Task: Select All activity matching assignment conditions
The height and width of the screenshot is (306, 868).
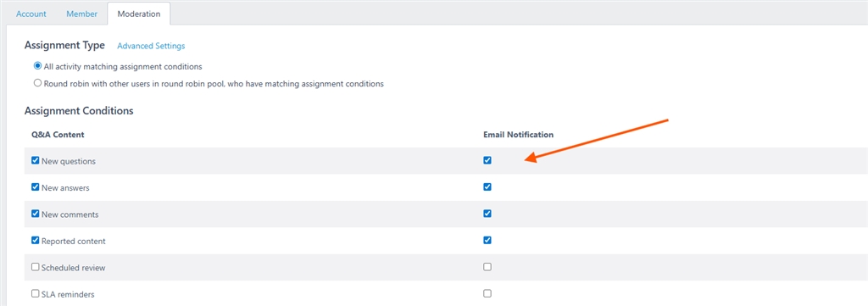Action: pos(37,66)
